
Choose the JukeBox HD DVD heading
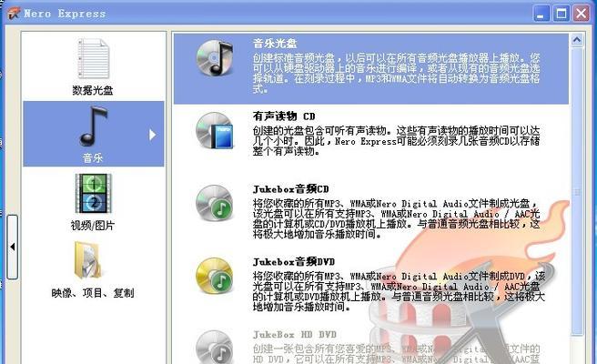point(295,334)
